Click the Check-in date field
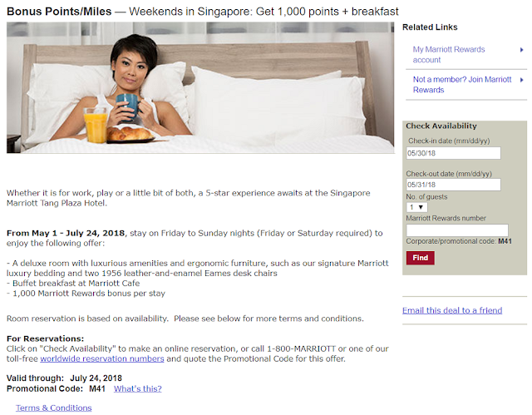This screenshot has height=415, width=532. coord(453,153)
